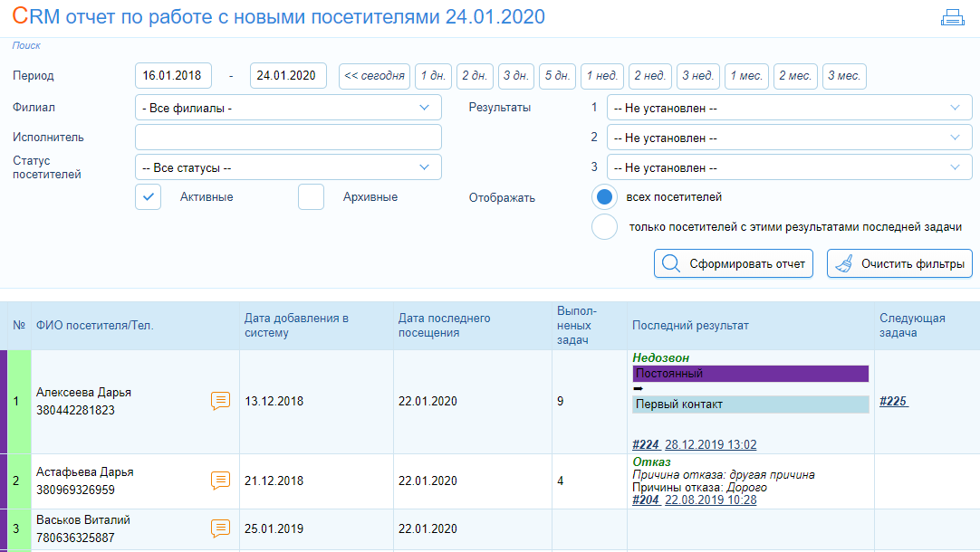Image resolution: width=980 pixels, height=552 pixels.
Task: Choose the 1 дн. period preset
Action: point(433,76)
